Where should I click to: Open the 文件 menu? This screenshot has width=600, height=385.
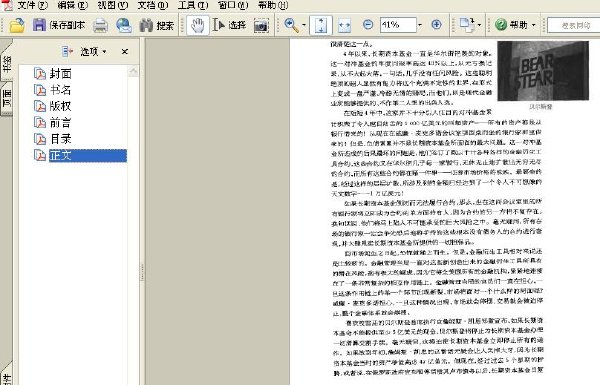tap(33, 5)
